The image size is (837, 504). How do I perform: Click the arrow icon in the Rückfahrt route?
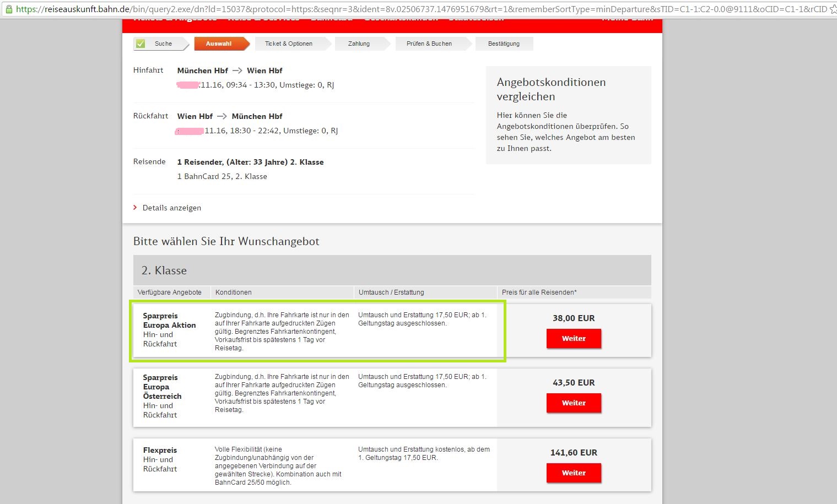pyautogui.click(x=222, y=116)
